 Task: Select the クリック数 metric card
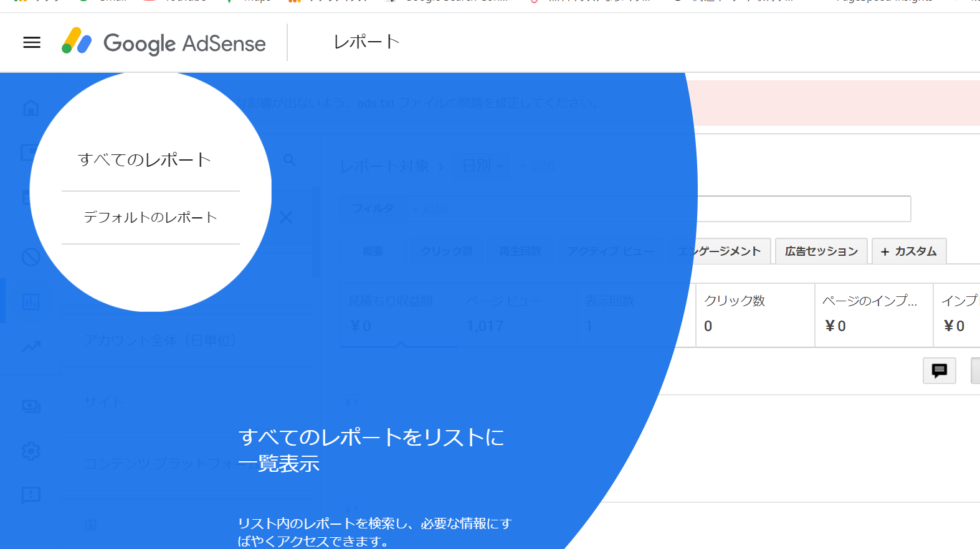coord(755,315)
